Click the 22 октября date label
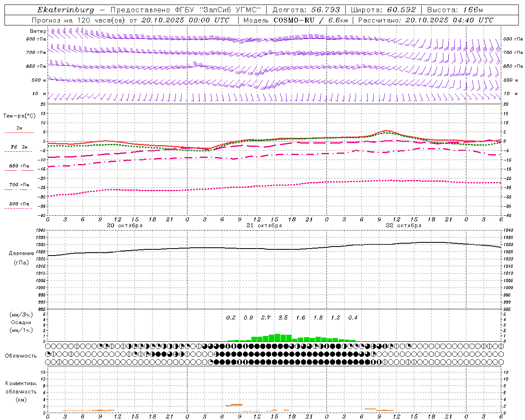The height and width of the screenshot is (420, 525). (x=404, y=226)
